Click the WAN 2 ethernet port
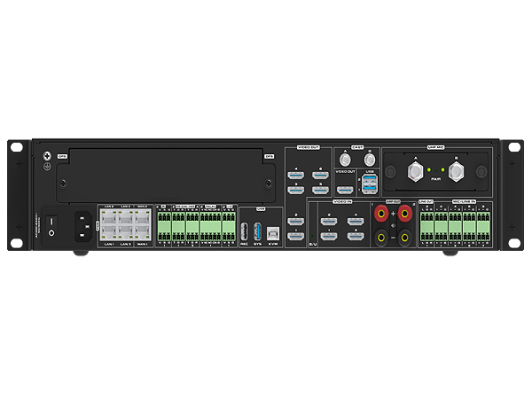The image size is (532, 399). click(x=143, y=215)
